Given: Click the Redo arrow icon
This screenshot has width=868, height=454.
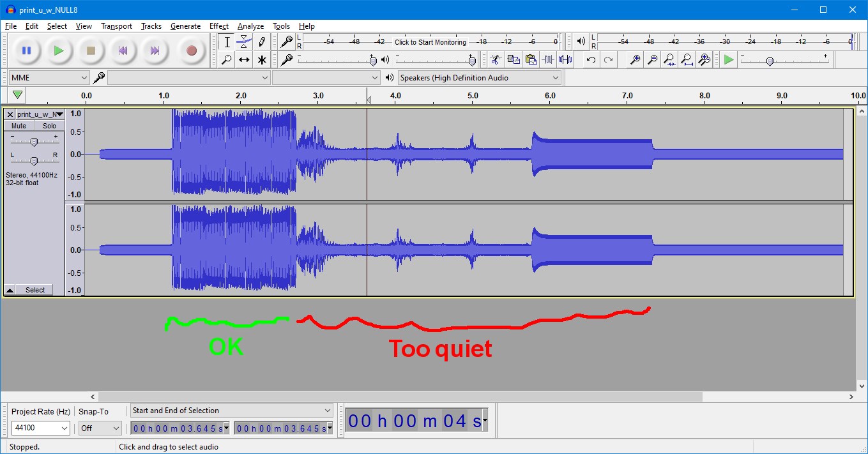Looking at the screenshot, I should (608, 59).
